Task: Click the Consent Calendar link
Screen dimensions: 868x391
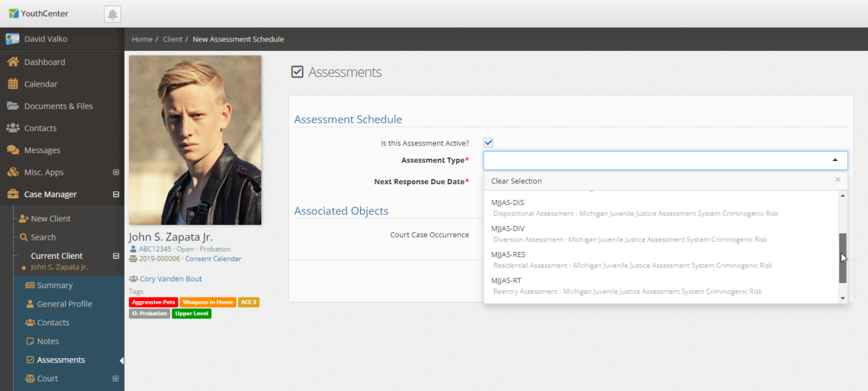Action: click(x=213, y=259)
